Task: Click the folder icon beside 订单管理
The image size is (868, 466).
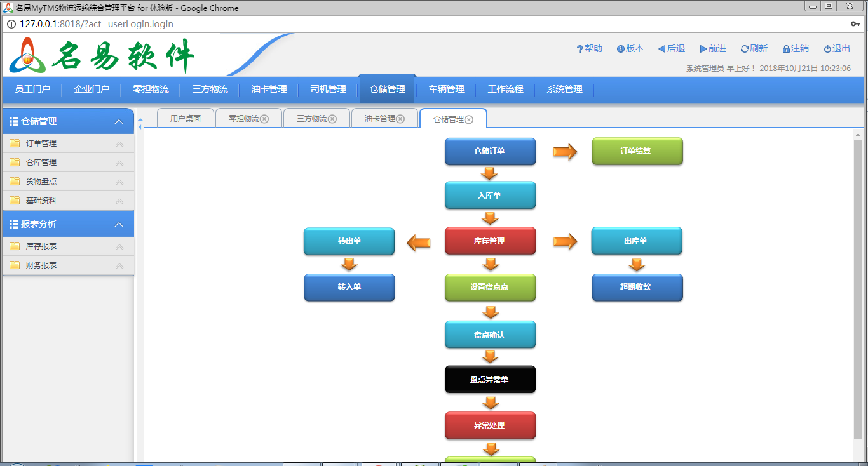Action: tap(15, 143)
